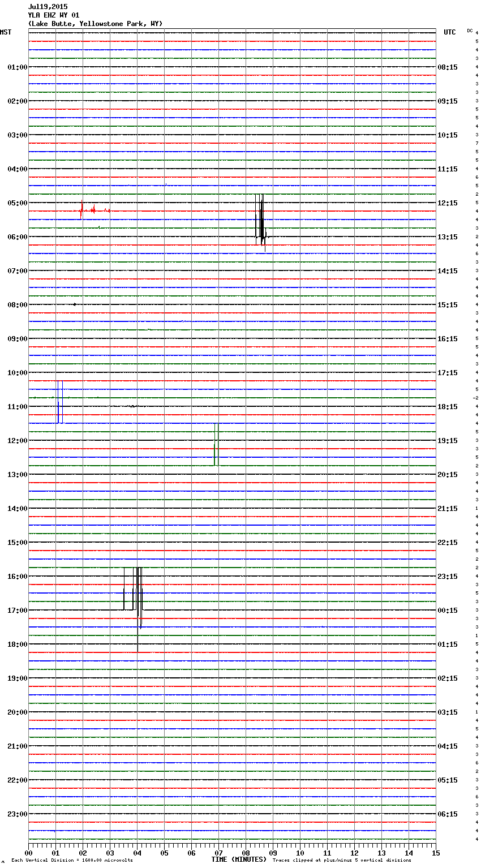The height and width of the screenshot is (868, 481).
Task: Select the 10:00 MST hour label
Action: (x=17, y=372)
